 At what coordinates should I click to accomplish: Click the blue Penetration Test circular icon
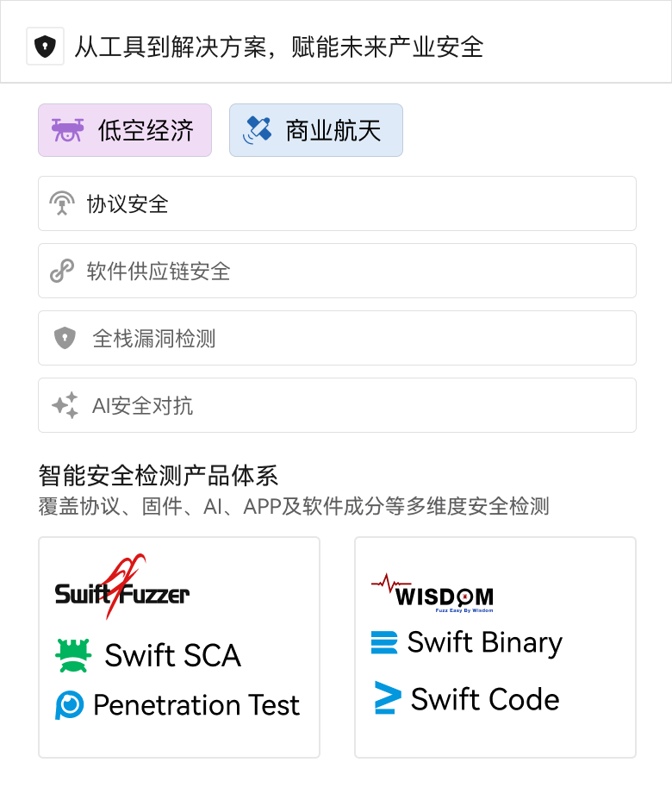click(69, 705)
